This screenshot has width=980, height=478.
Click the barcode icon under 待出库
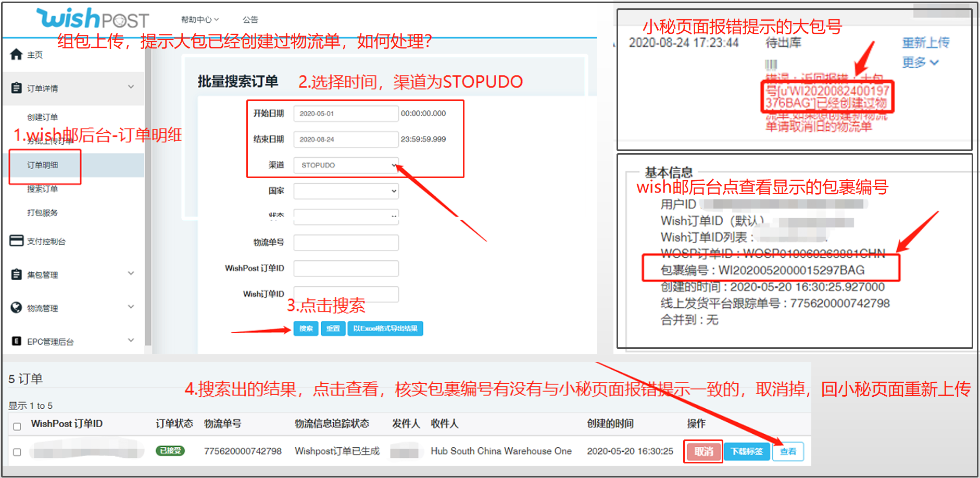[771, 65]
